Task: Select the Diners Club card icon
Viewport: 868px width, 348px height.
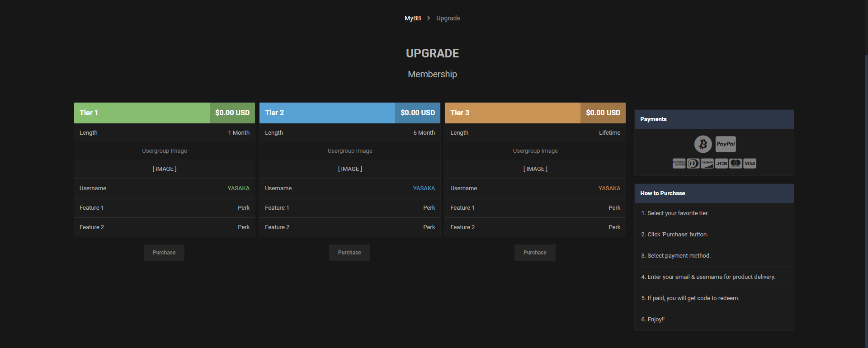Action: [x=693, y=164]
